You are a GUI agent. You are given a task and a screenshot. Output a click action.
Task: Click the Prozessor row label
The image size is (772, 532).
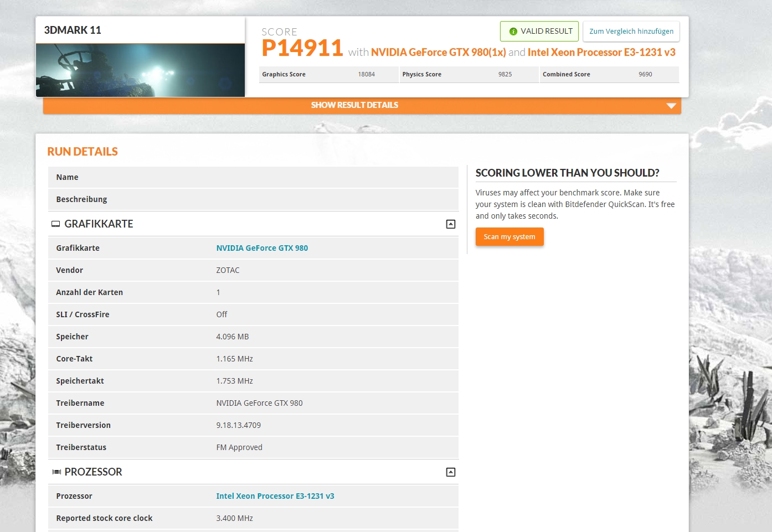(74, 496)
